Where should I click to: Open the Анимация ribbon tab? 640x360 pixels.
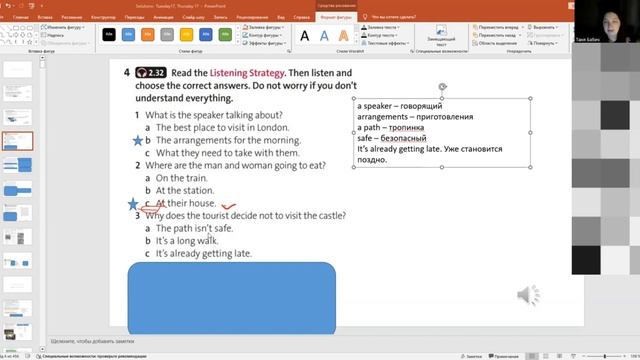click(x=163, y=17)
